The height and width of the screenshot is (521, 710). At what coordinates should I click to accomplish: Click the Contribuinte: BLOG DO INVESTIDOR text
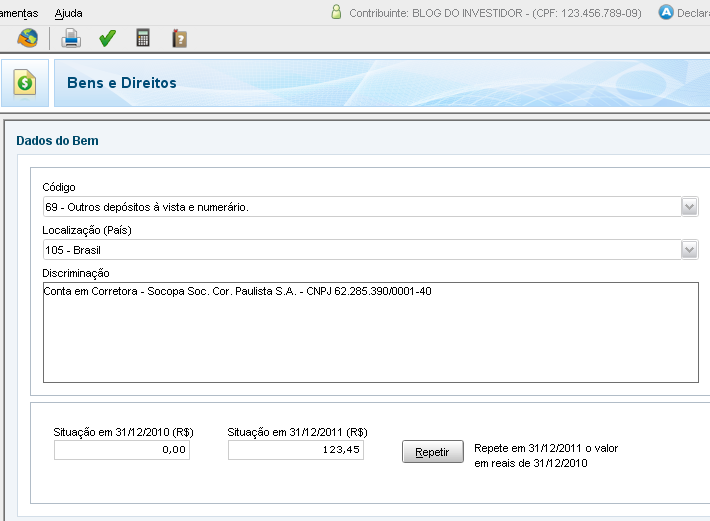495,13
